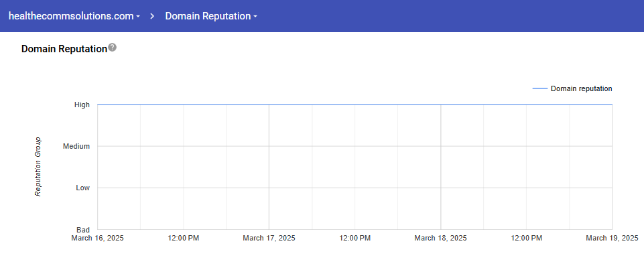
Task: Select the Low reputation axis label
Action: [x=83, y=188]
